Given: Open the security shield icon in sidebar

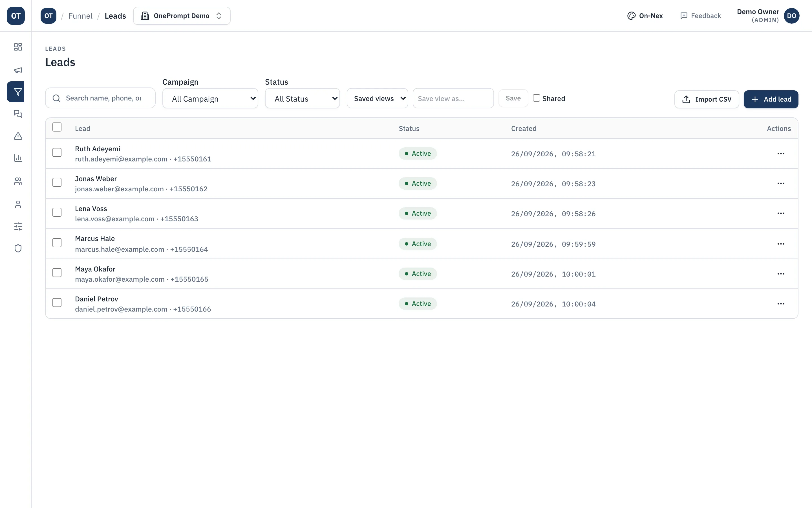Looking at the screenshot, I should click(x=18, y=248).
